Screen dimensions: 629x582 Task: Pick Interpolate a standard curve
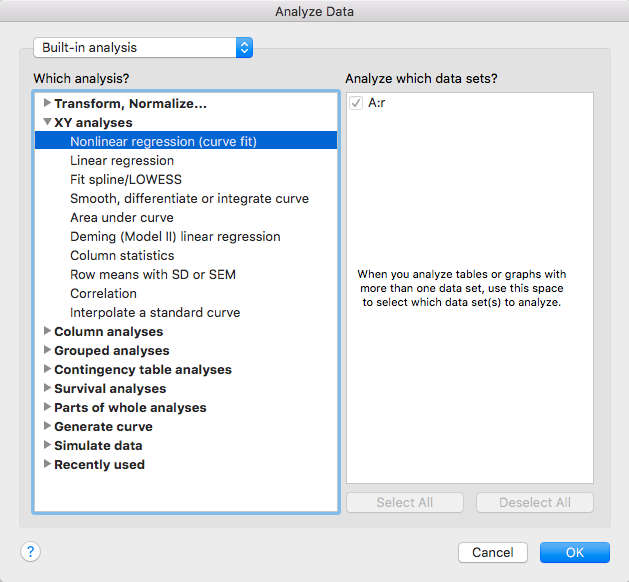coord(155,312)
